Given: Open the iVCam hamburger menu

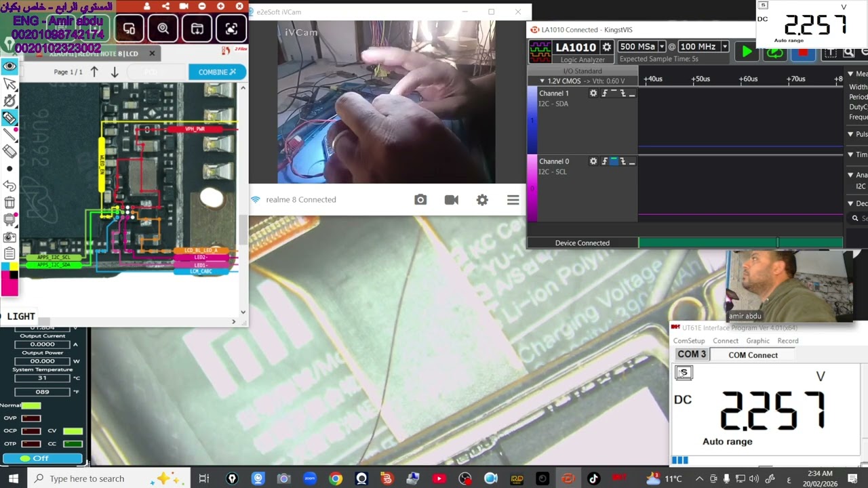Looking at the screenshot, I should click(513, 199).
